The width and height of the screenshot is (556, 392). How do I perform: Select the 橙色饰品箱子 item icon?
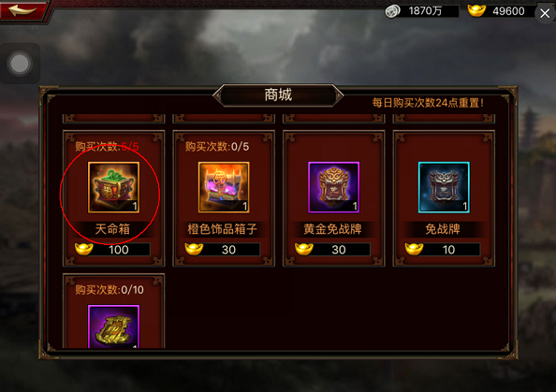point(224,187)
